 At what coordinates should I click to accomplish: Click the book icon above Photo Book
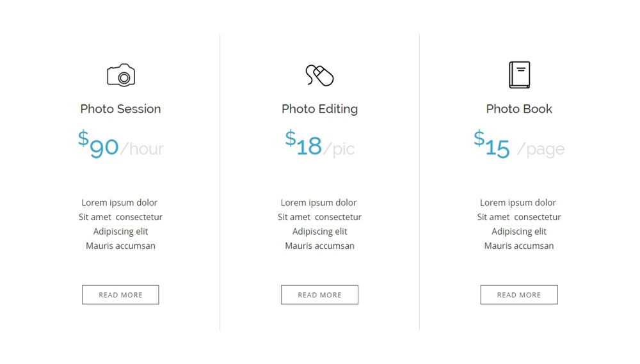(x=519, y=75)
